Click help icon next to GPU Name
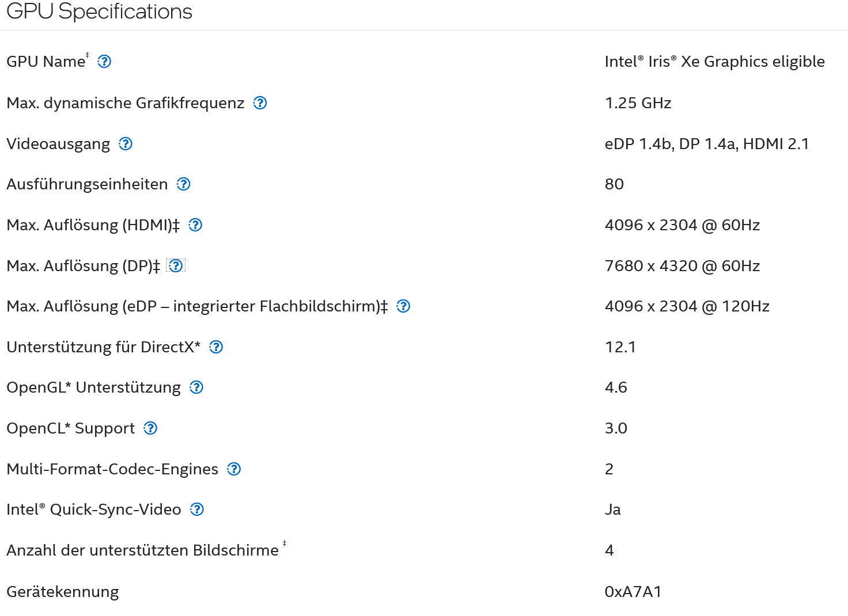This screenshot has width=848, height=616. pyautogui.click(x=104, y=62)
